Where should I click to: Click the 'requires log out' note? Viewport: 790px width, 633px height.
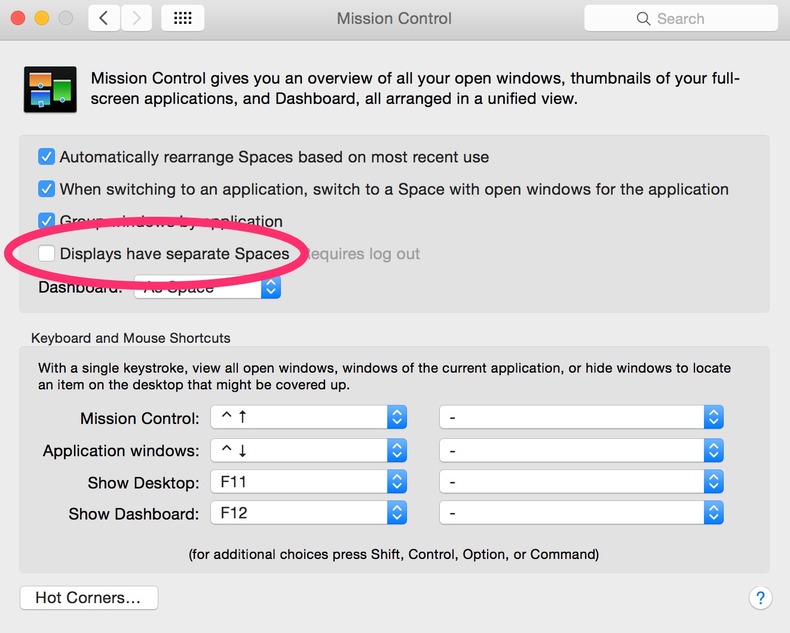(362, 254)
